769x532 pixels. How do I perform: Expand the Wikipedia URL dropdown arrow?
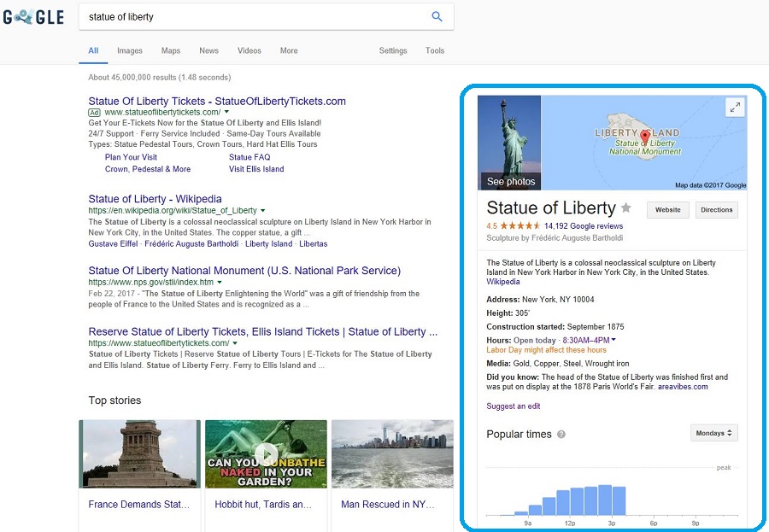263,210
